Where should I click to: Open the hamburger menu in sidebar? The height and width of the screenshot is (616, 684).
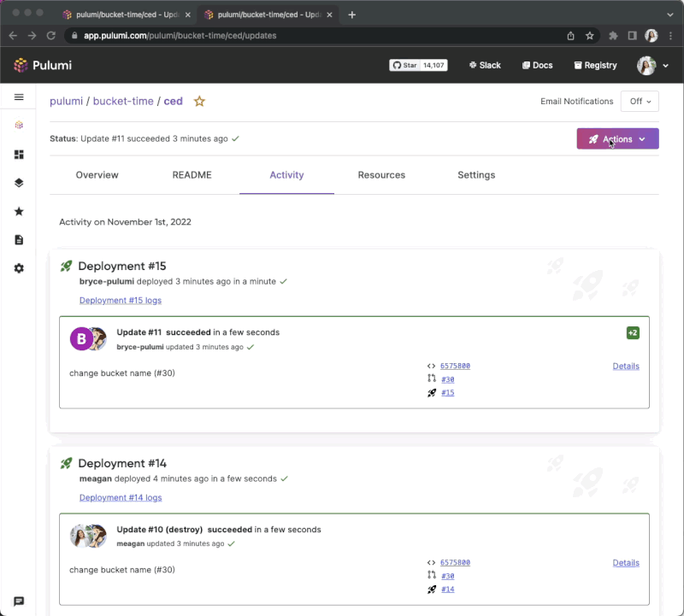(x=19, y=97)
